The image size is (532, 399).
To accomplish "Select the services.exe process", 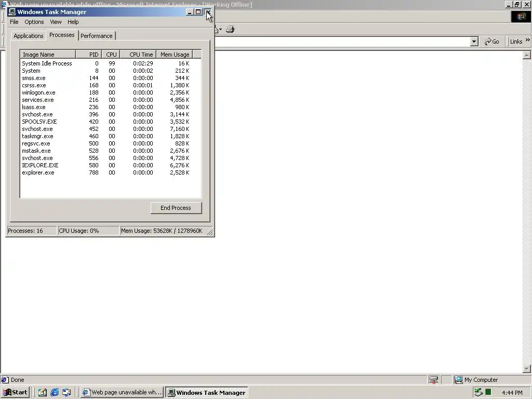I will pyautogui.click(x=111, y=100).
